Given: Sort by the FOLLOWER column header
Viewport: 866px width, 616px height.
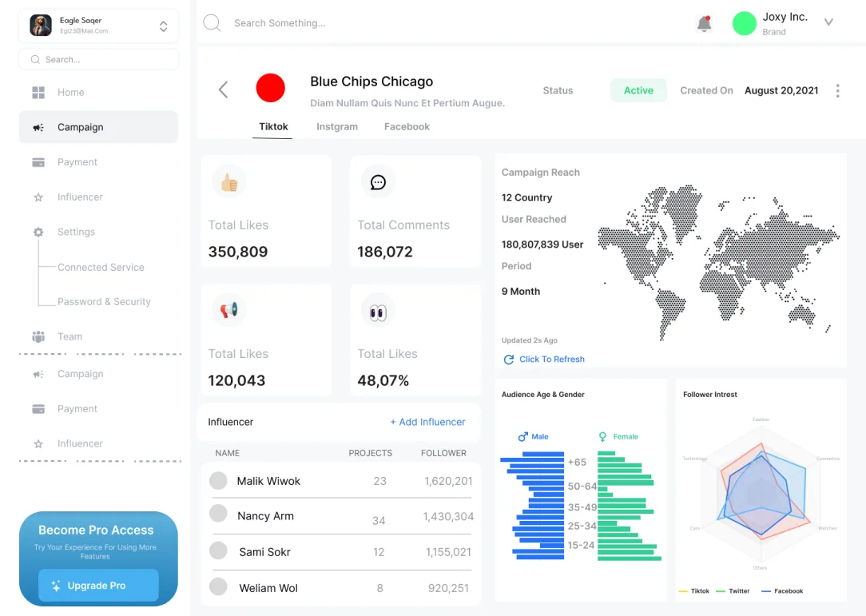Looking at the screenshot, I should [443, 453].
